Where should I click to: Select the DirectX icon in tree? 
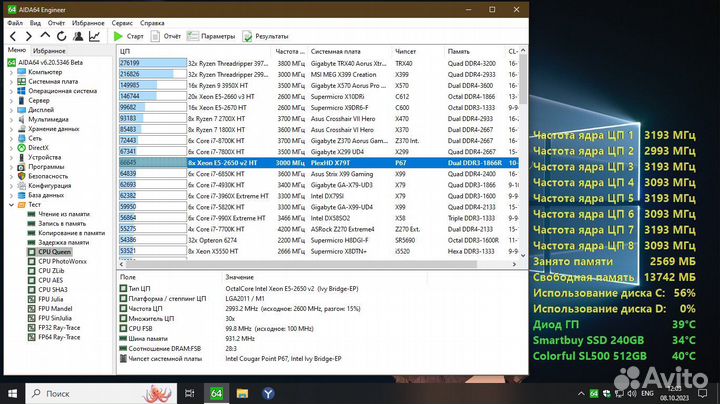pyautogui.click(x=22, y=148)
